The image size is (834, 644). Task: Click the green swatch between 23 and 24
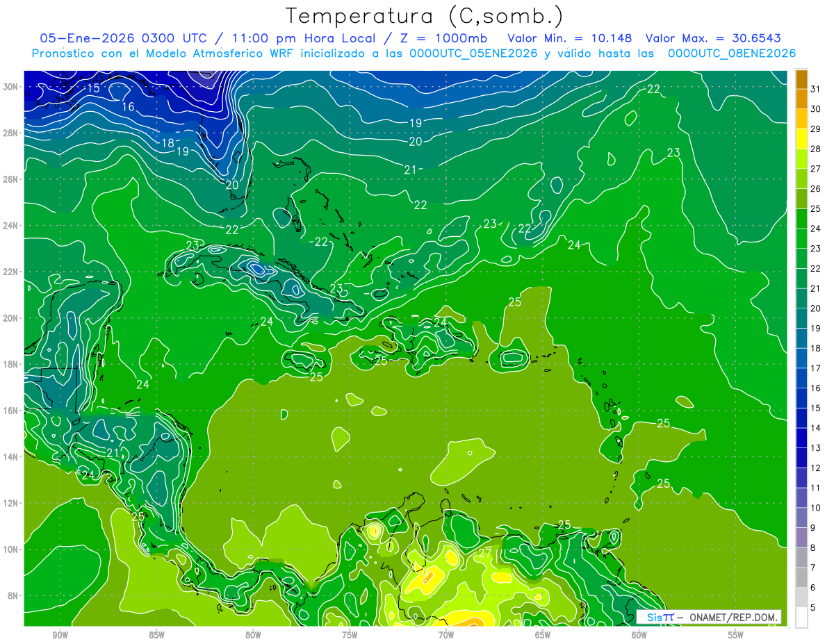point(801,238)
